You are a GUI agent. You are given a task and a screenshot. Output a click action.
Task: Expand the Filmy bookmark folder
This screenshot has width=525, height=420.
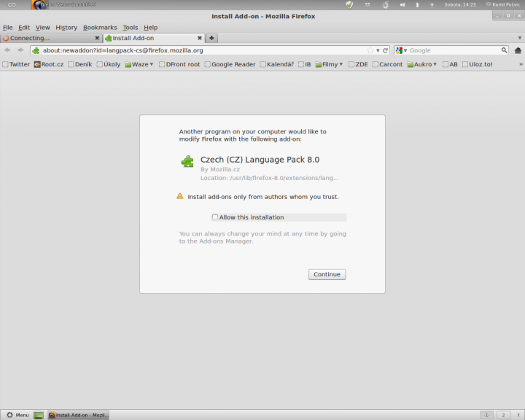point(329,64)
